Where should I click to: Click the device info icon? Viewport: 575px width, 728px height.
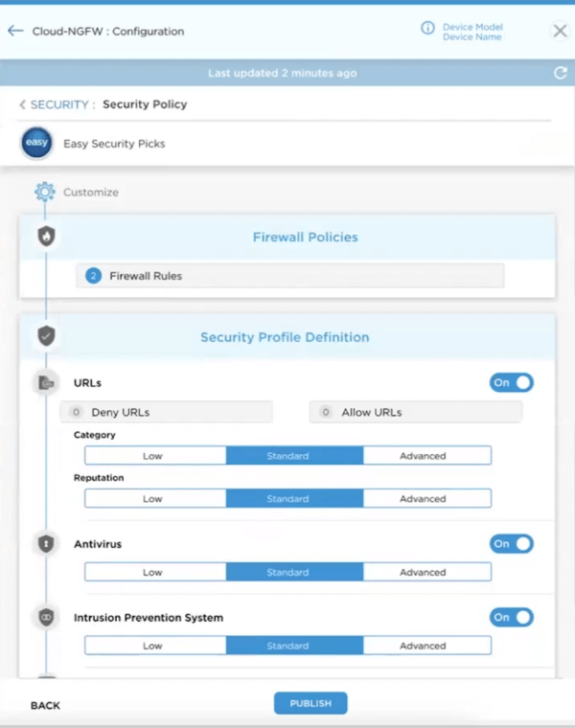428,29
